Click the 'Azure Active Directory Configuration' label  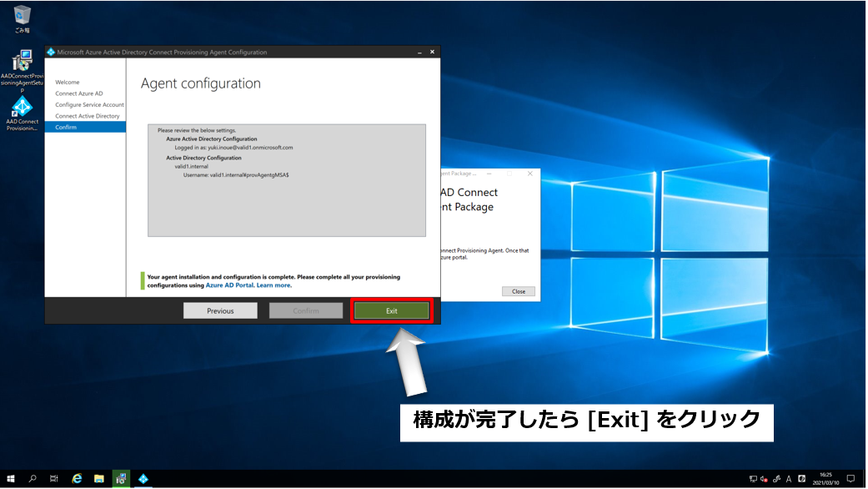[x=212, y=139]
